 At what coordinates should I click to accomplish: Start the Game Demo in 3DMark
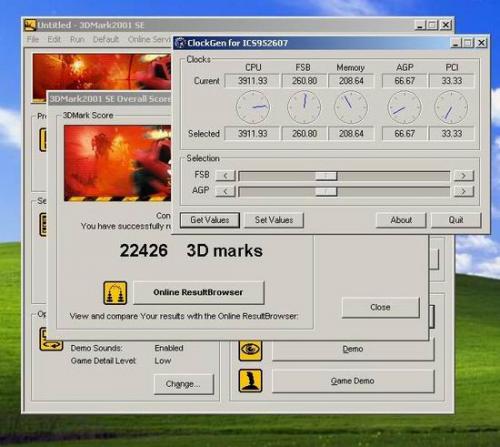coord(353,381)
